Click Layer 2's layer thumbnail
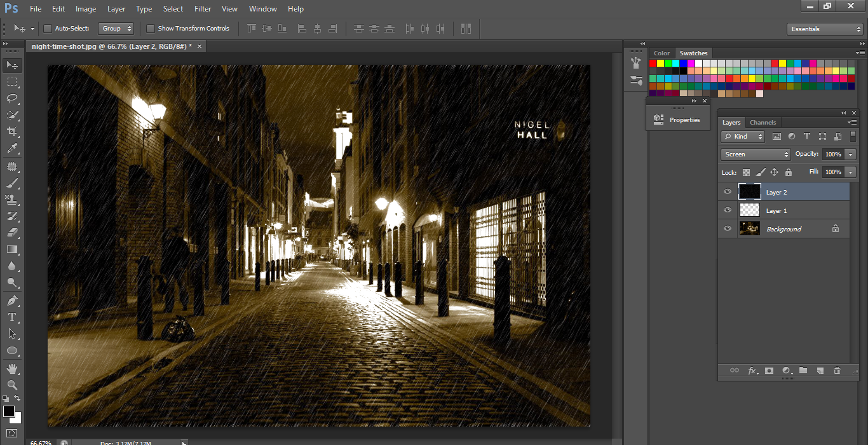868x445 pixels. click(x=749, y=191)
